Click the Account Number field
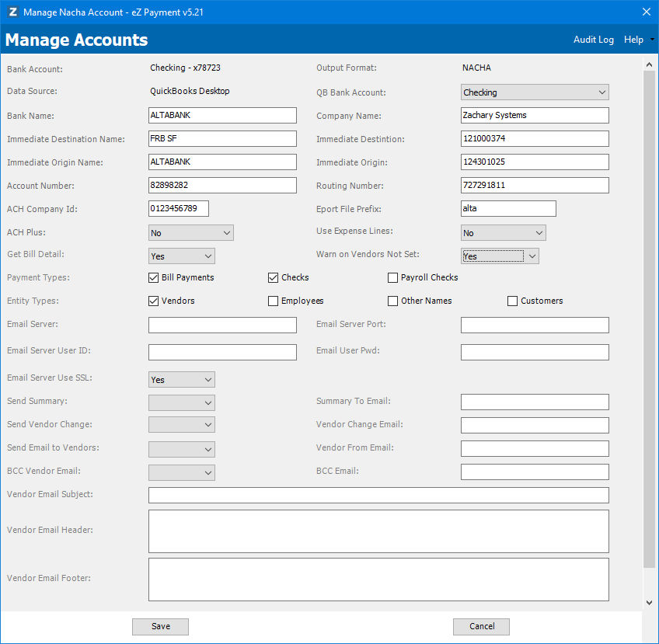The height and width of the screenshot is (644, 659). [x=222, y=185]
